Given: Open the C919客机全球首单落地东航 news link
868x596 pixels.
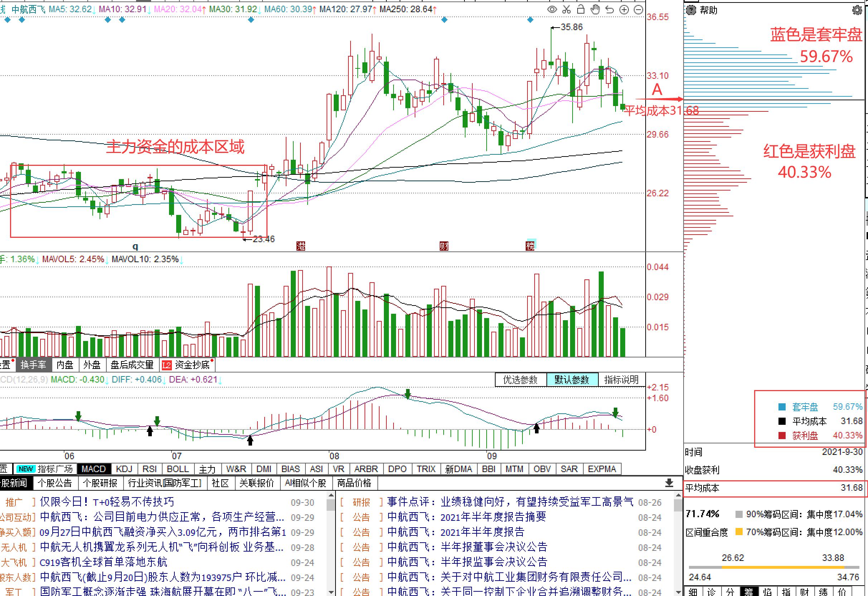Looking at the screenshot, I should click(x=103, y=562).
